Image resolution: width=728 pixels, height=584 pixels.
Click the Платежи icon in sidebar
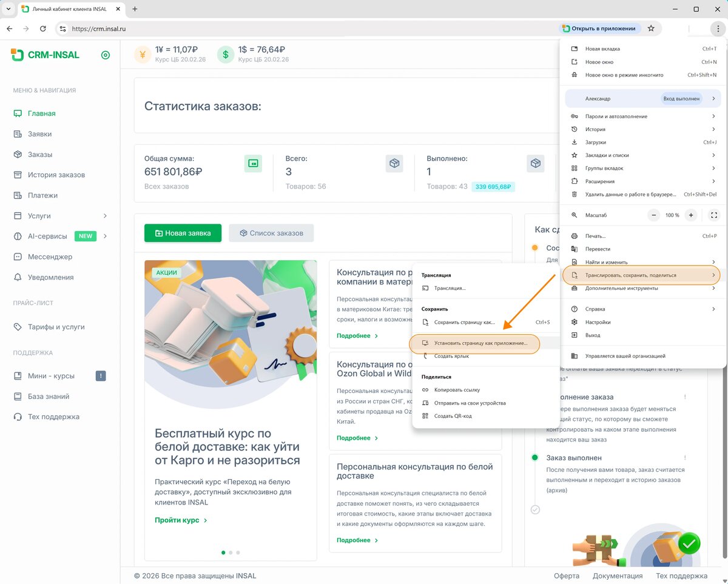point(18,195)
